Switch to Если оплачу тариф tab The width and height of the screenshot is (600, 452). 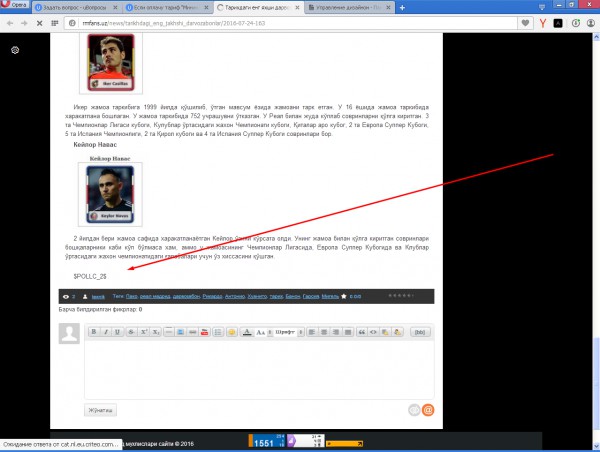click(167, 7)
